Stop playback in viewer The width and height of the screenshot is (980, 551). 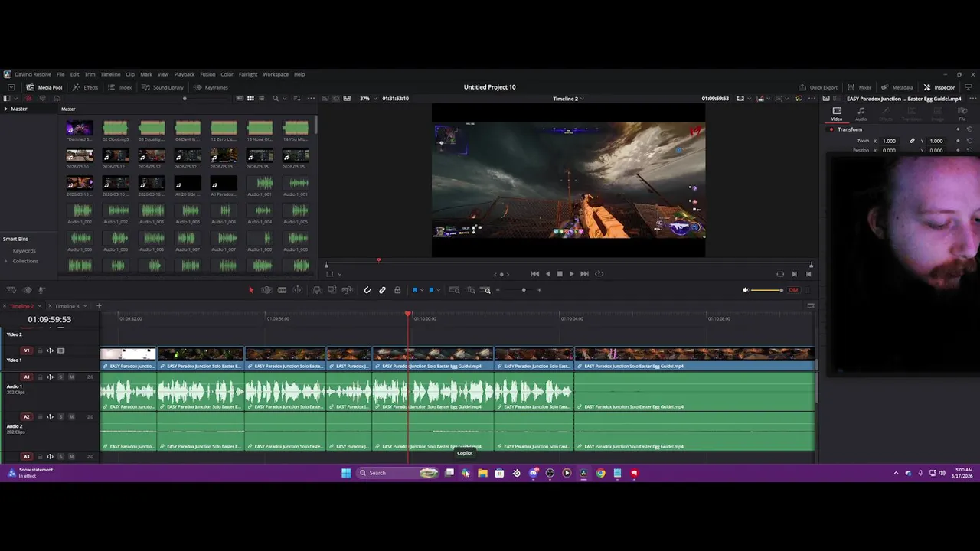560,274
